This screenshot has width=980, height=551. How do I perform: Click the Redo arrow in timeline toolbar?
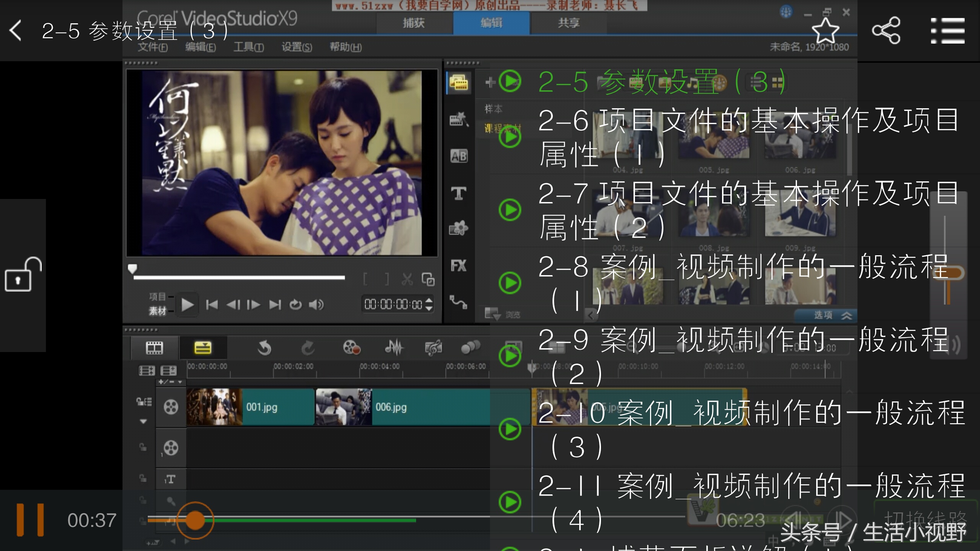pyautogui.click(x=307, y=348)
